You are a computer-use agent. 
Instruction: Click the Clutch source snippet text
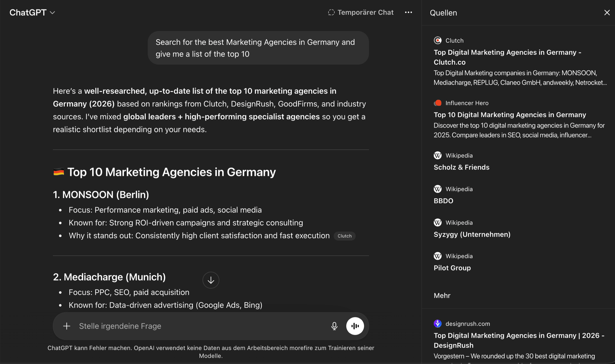click(x=520, y=78)
